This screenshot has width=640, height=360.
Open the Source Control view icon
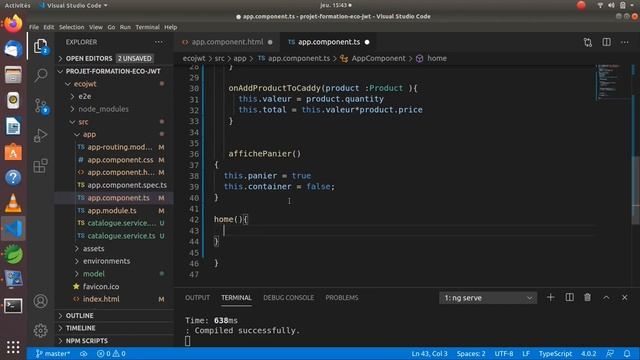pyautogui.click(x=40, y=105)
